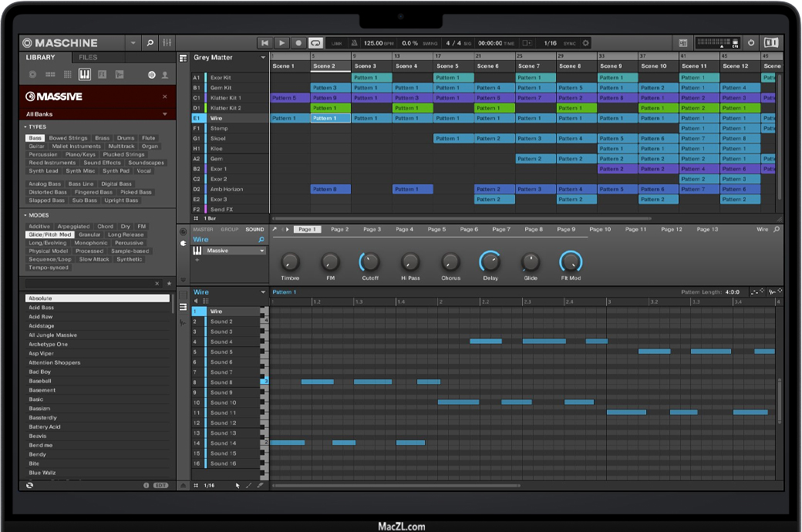802x532 pixels.
Task: Open transport settings gear icon
Action: click(586, 43)
